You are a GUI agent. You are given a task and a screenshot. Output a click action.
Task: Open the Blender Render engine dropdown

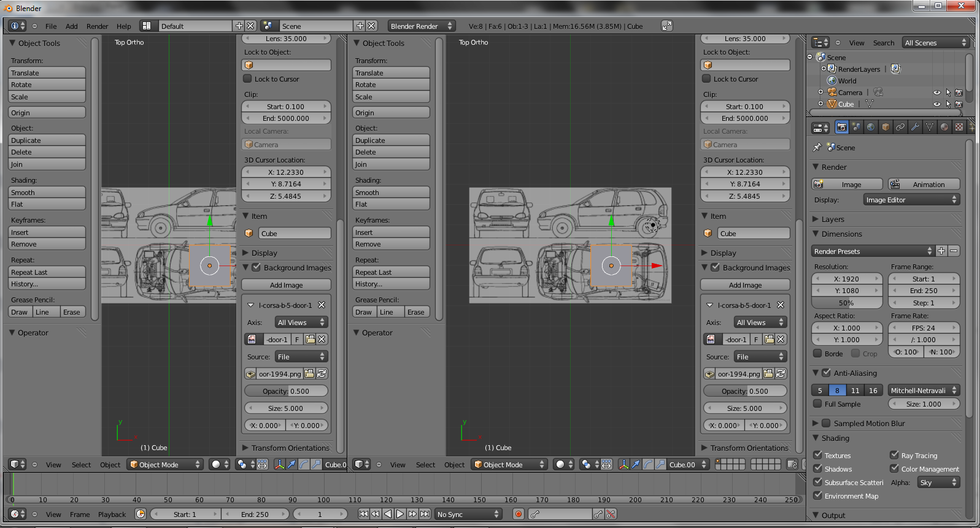421,26
